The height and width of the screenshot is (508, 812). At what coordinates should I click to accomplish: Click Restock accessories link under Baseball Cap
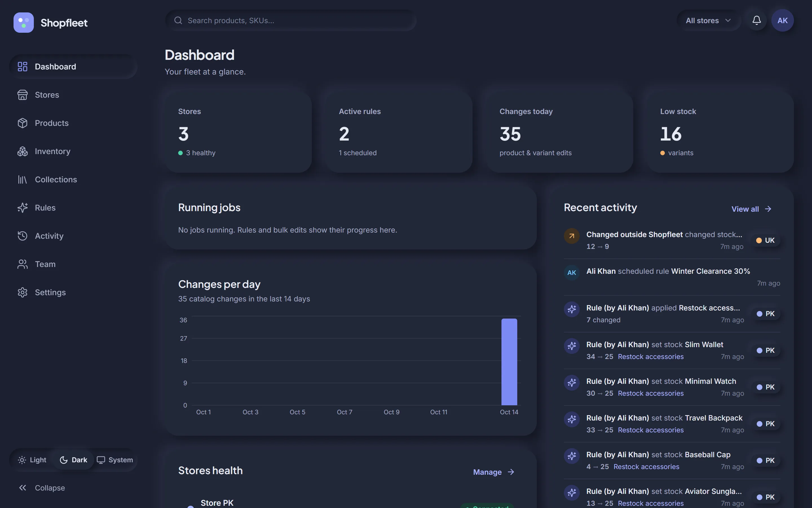tap(646, 467)
